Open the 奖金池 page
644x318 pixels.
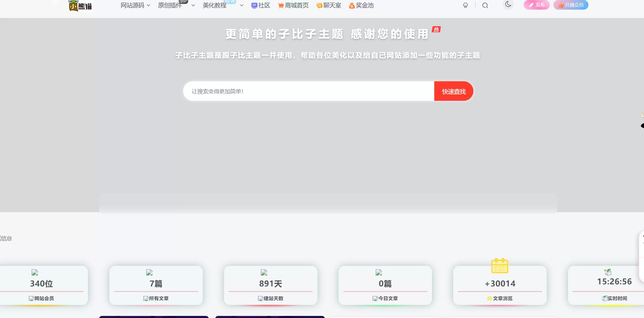click(365, 5)
